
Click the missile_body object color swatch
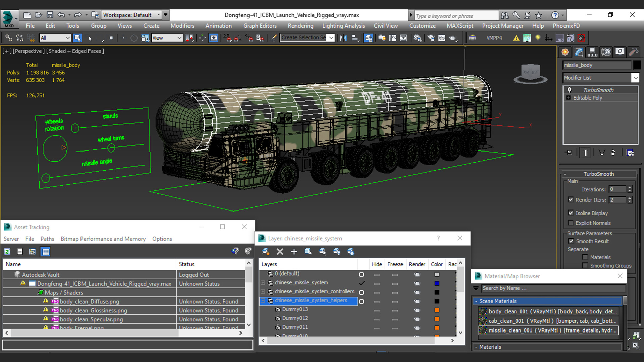click(x=637, y=65)
